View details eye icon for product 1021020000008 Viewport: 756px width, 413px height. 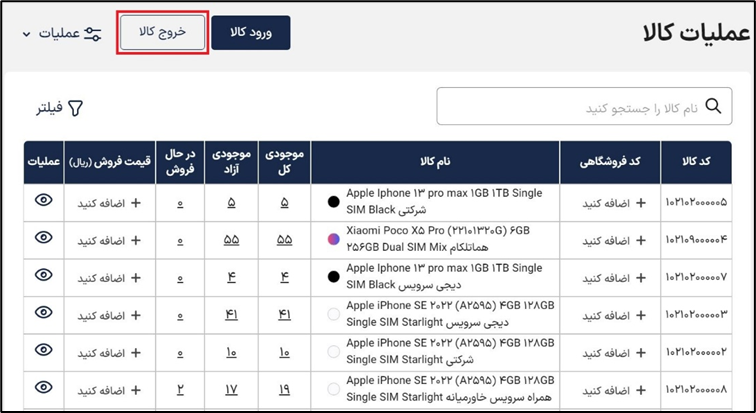(43, 387)
